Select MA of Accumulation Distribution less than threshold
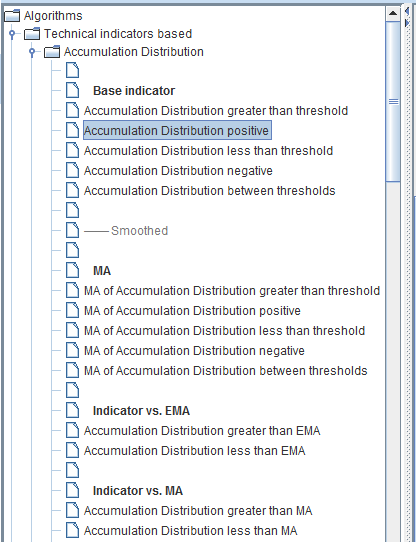 224,331
